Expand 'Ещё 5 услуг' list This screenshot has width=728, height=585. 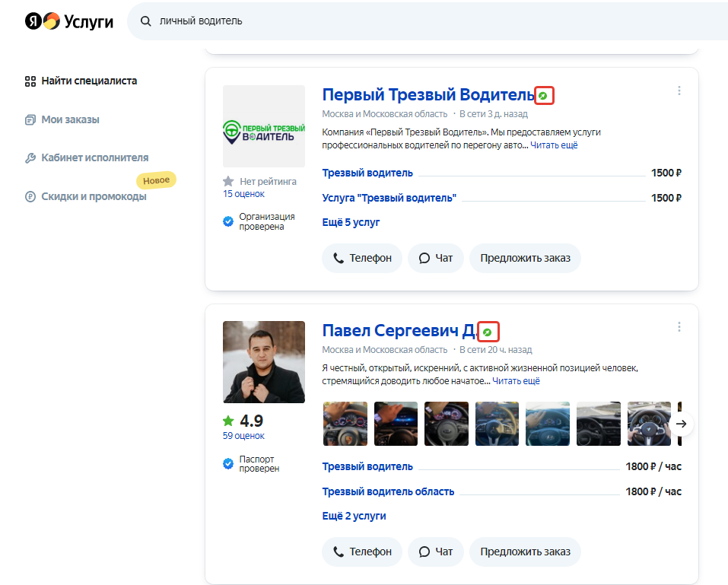351,222
